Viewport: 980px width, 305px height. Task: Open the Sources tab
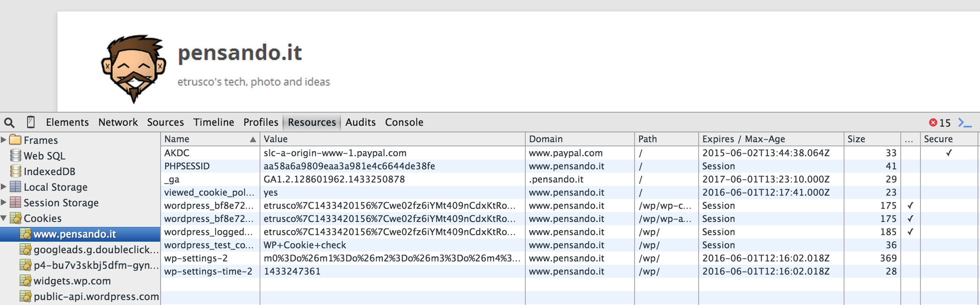166,122
